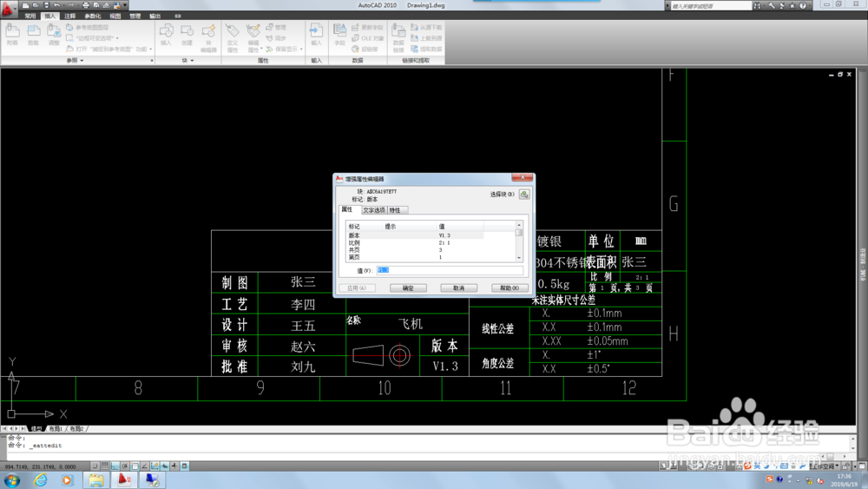Switch to the 视图 ribbon tab
The width and height of the screenshot is (868, 489).
(x=115, y=16)
